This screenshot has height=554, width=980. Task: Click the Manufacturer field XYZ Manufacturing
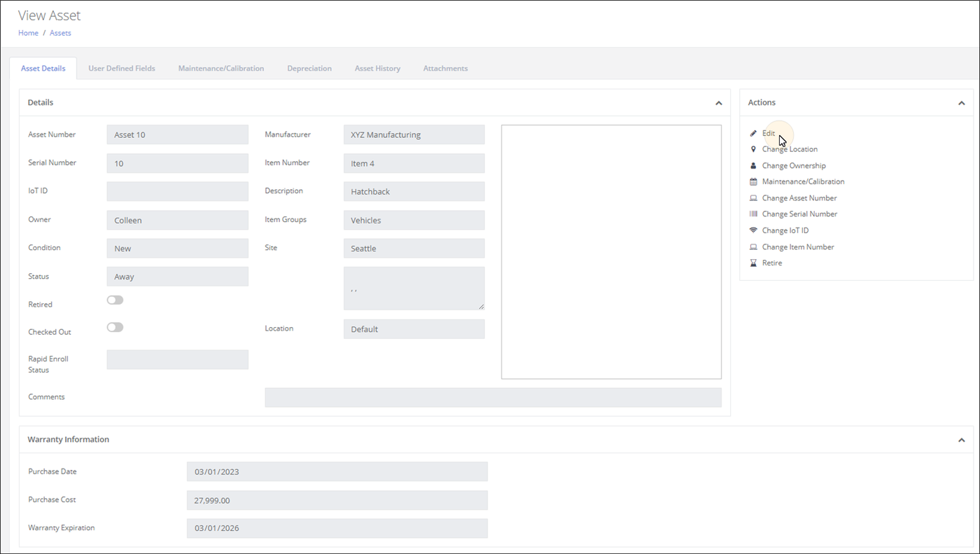(x=414, y=134)
